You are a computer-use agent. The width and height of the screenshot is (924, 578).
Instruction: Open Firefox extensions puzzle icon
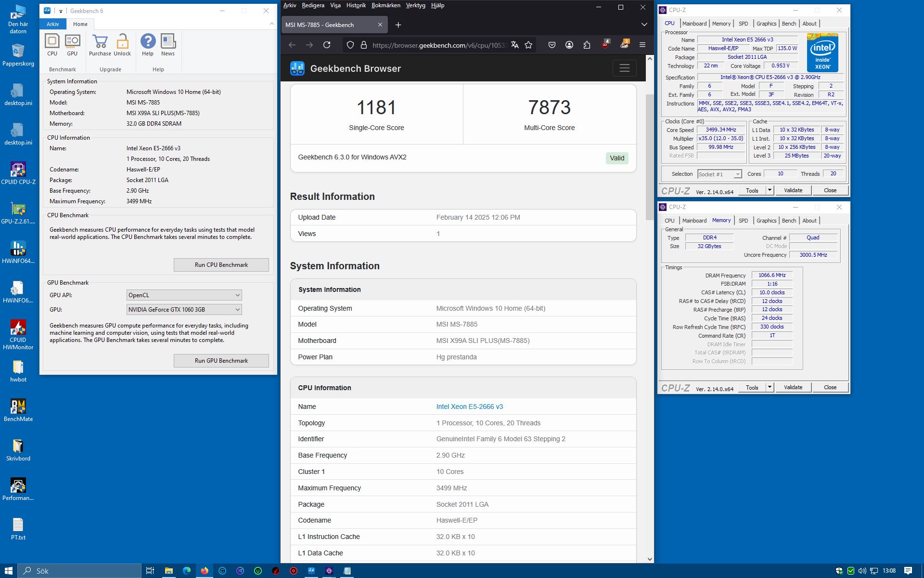(x=587, y=45)
